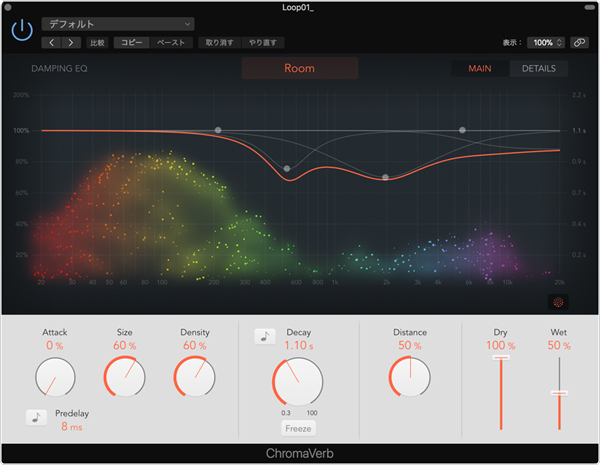
Task: Select the EQ node at 2k dip
Action: [385, 177]
